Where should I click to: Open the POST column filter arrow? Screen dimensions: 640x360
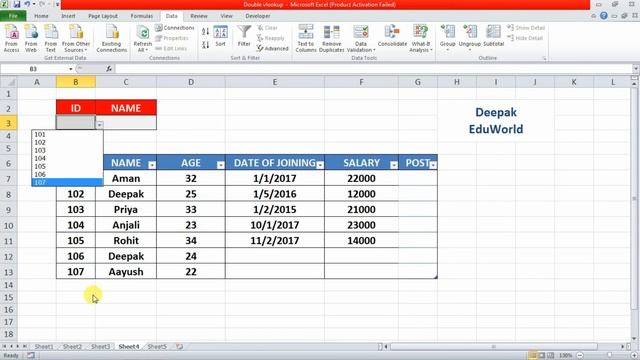coord(433,165)
